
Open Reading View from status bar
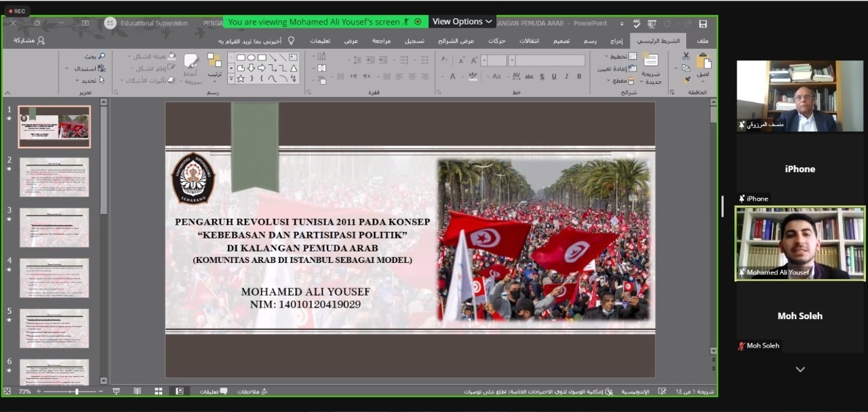pos(137,392)
